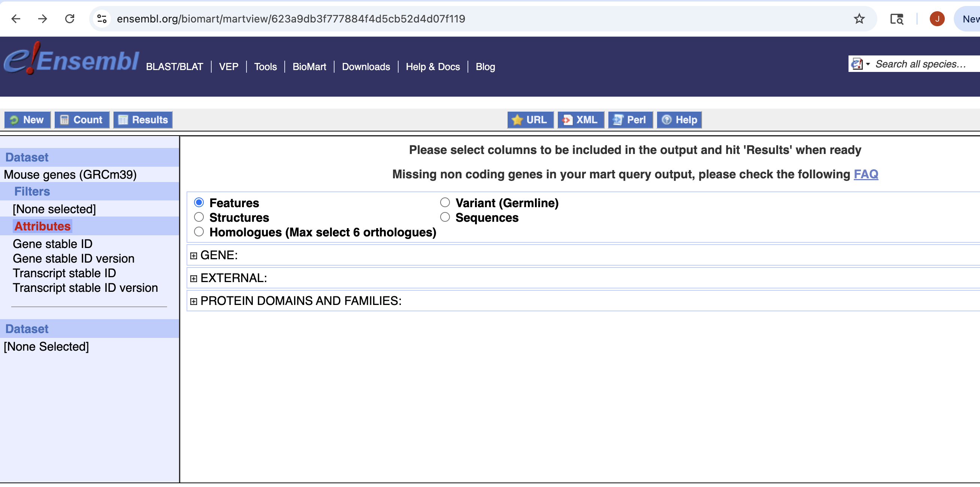Viewport: 980px width, 487px height.
Task: Expand the EXTERNAL section
Action: pyautogui.click(x=194, y=278)
